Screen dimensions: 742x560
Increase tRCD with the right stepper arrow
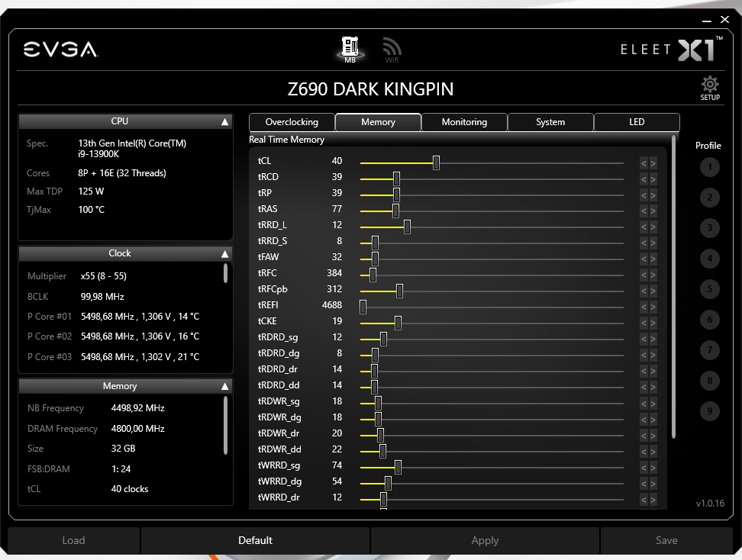[x=652, y=178]
